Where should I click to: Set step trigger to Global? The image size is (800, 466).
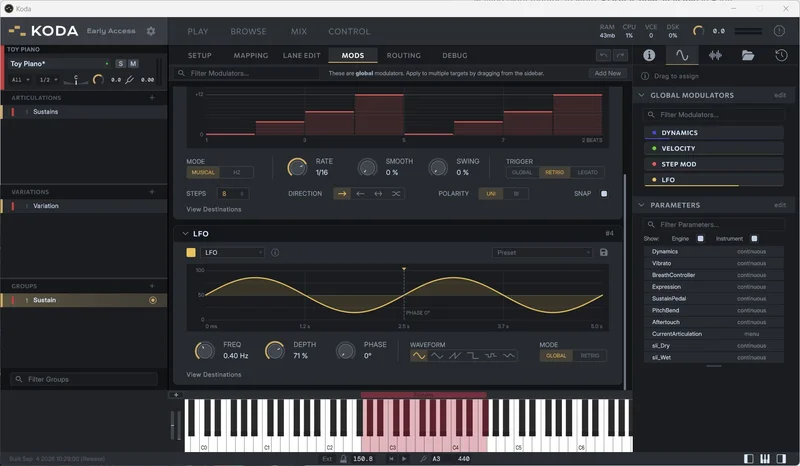(522, 173)
